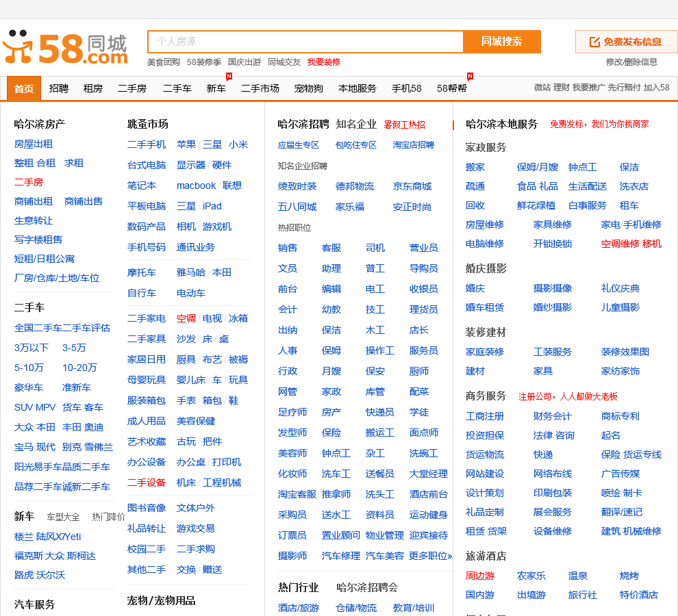Viewport: 678px width, 616px height.
Task: Click the pencil icon on 免费发布信息
Action: 594,42
